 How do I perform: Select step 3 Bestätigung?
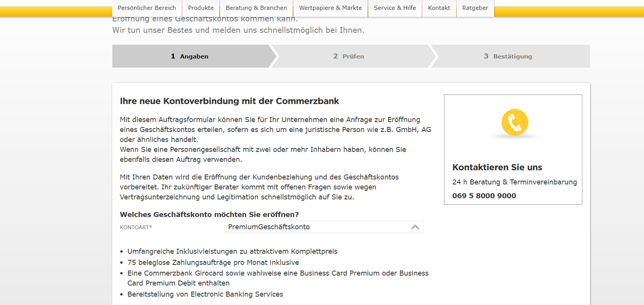(508, 56)
